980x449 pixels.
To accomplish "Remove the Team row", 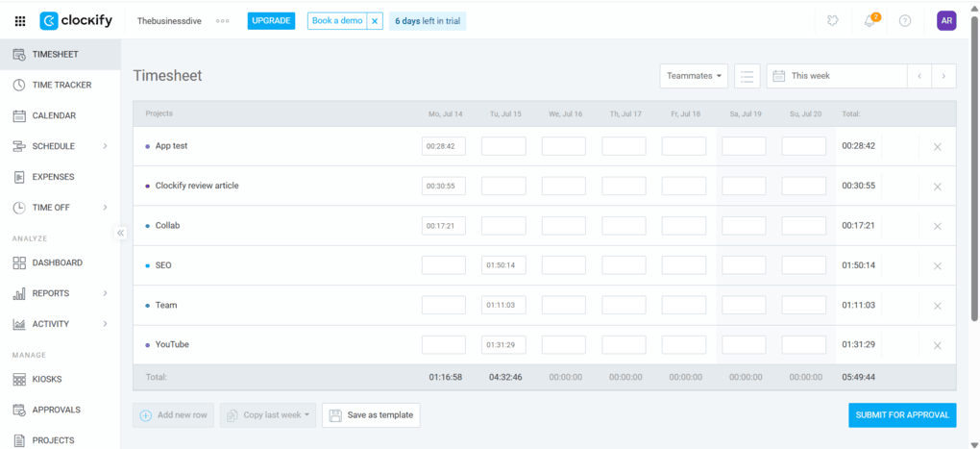I will (937, 306).
